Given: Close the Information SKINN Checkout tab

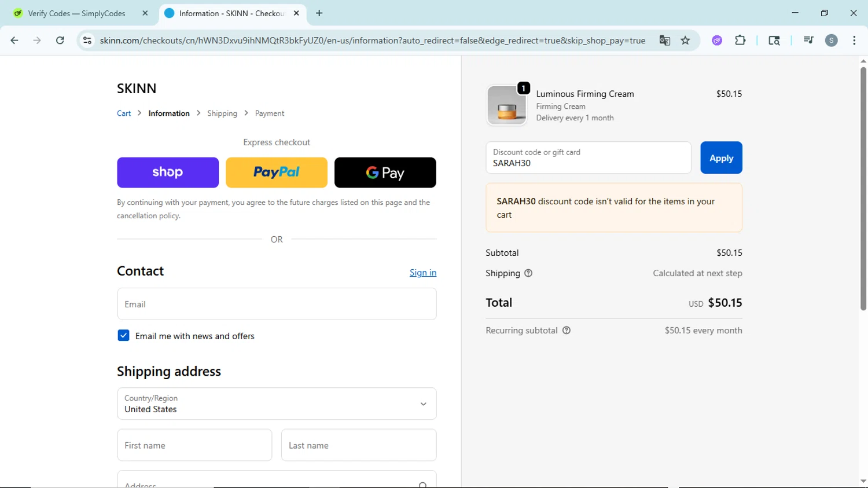Looking at the screenshot, I should point(296,13).
